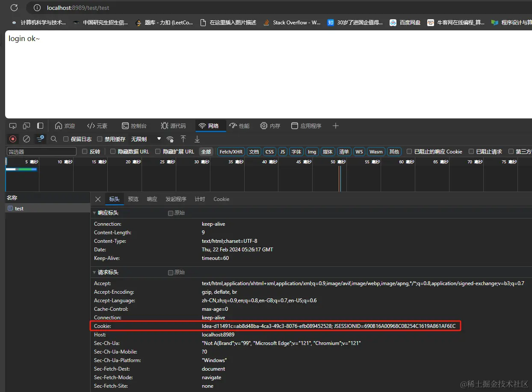Filter by CSS requests
532x392 pixels.
[269, 151]
